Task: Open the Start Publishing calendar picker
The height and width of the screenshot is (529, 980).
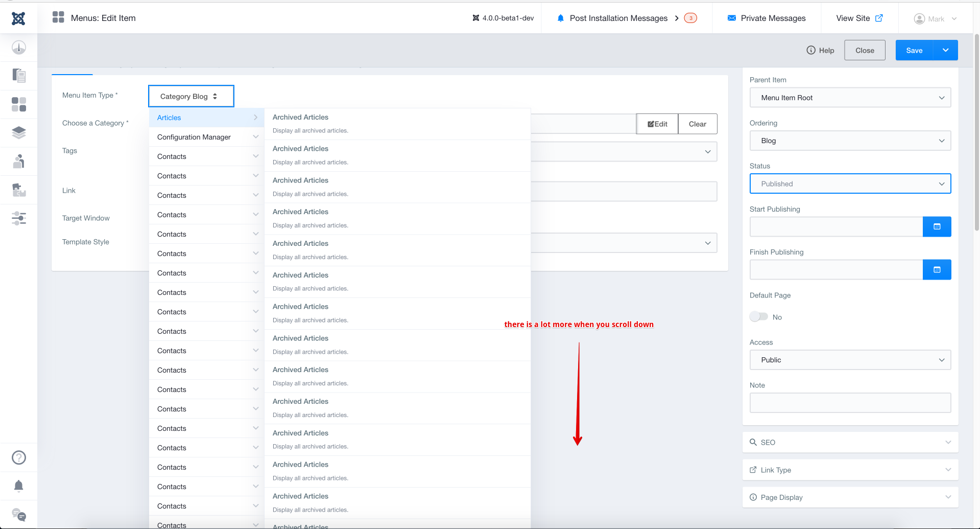Action: click(x=937, y=226)
